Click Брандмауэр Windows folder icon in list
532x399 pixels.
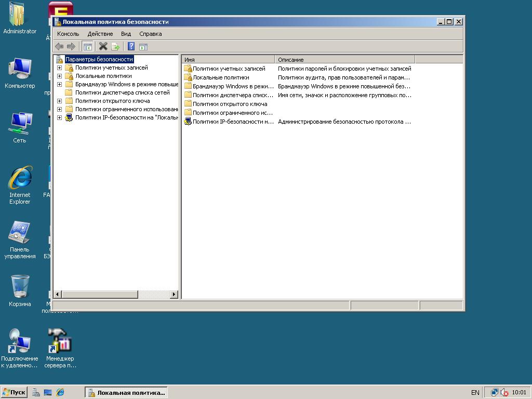pyautogui.click(x=188, y=86)
